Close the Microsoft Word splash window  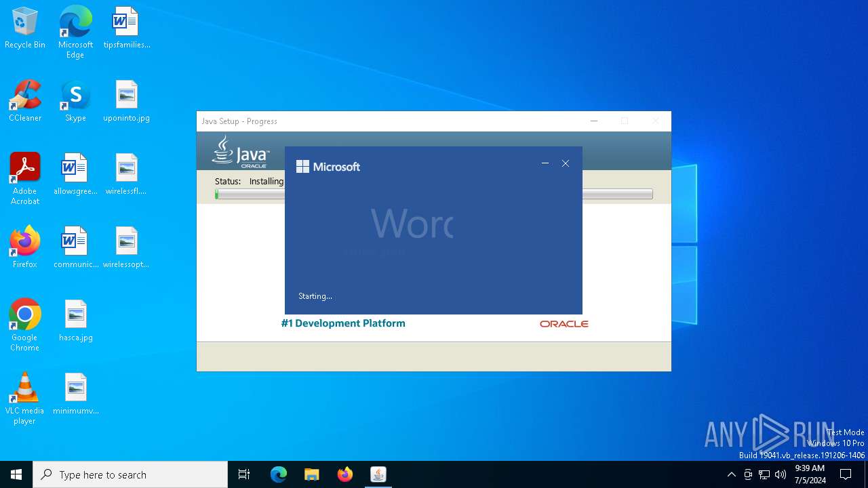(x=566, y=163)
